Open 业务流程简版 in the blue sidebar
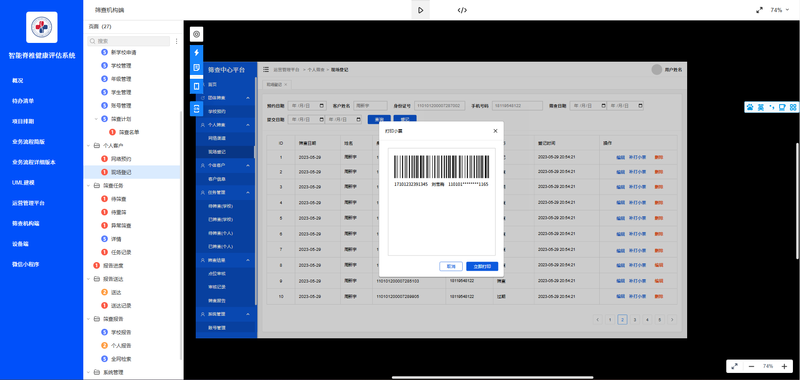Viewport: 800px width, 380px height. pyautogui.click(x=29, y=142)
